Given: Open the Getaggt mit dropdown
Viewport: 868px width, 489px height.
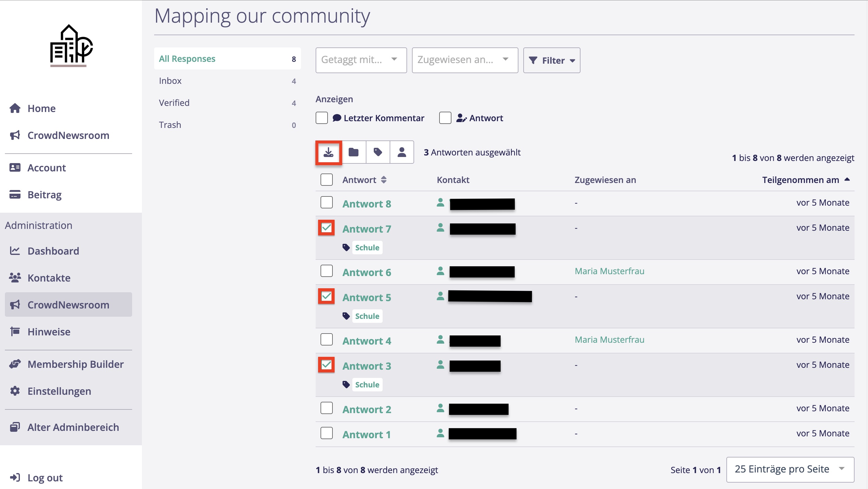Looking at the screenshot, I should point(361,60).
